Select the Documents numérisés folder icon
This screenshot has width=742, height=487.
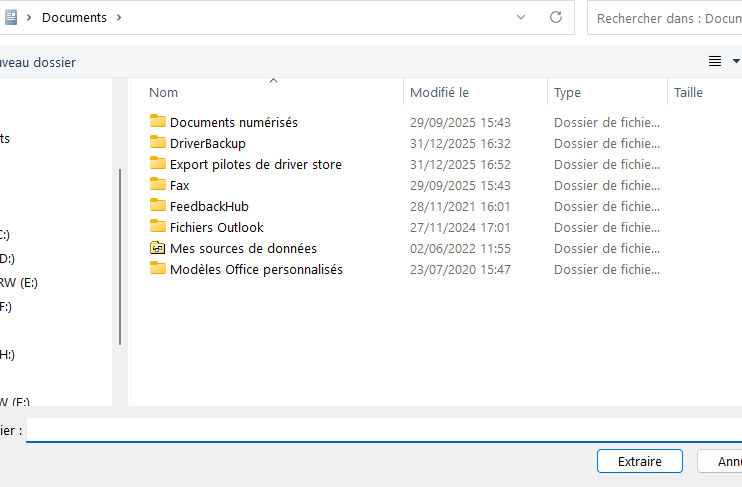pos(158,121)
